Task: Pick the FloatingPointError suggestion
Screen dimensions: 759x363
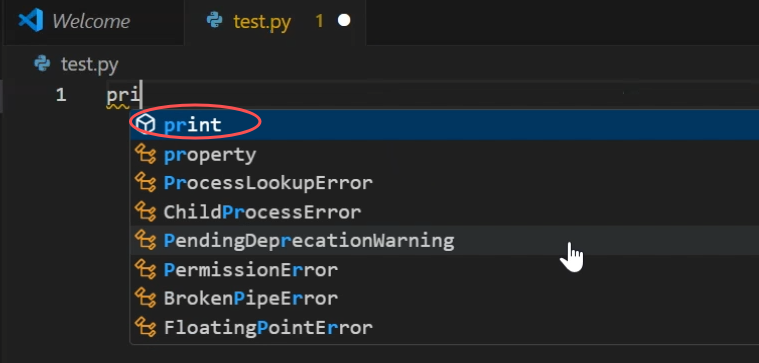Action: tap(444, 328)
